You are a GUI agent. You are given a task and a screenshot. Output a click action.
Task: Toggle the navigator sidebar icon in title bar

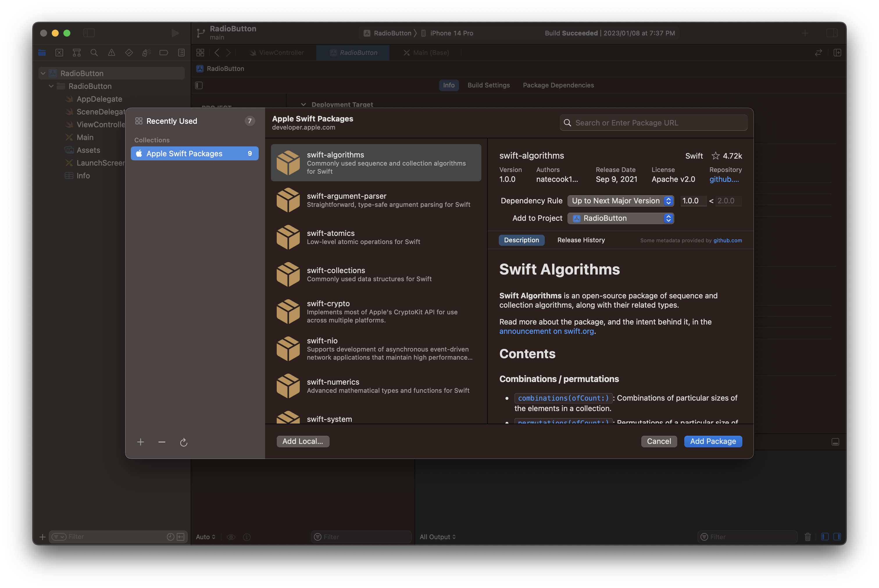point(89,33)
